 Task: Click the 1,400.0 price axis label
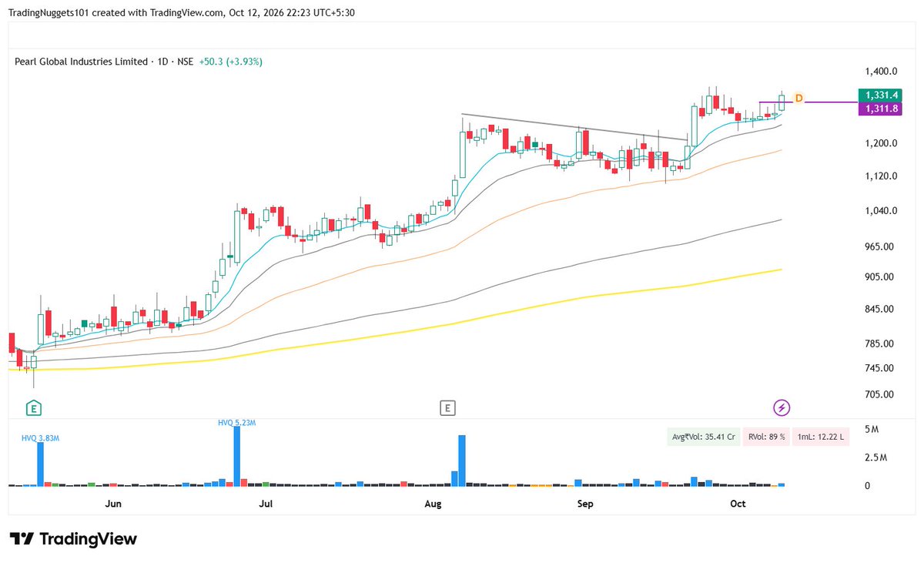[882, 72]
